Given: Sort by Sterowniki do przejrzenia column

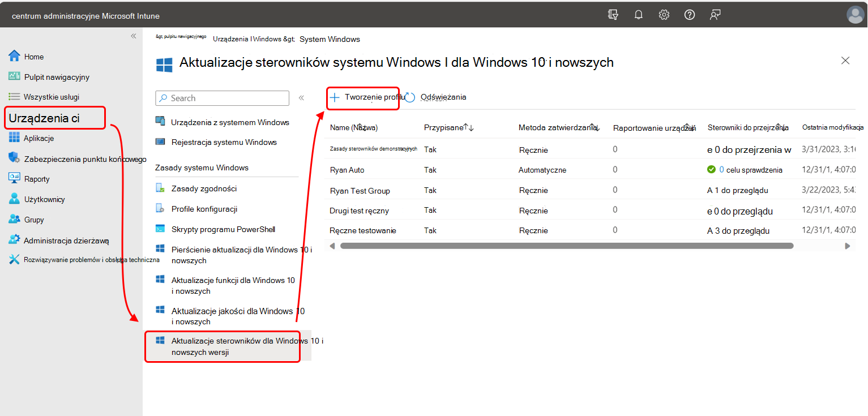Looking at the screenshot, I should (x=749, y=127).
